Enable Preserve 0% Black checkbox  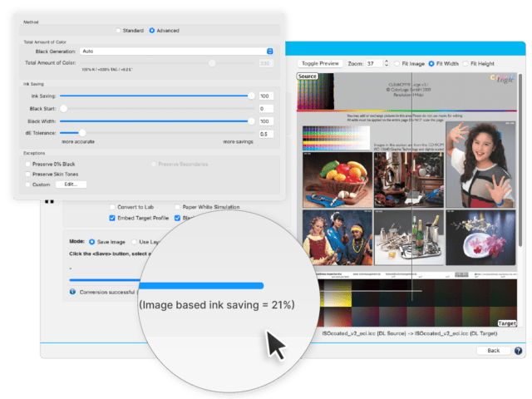27,164
